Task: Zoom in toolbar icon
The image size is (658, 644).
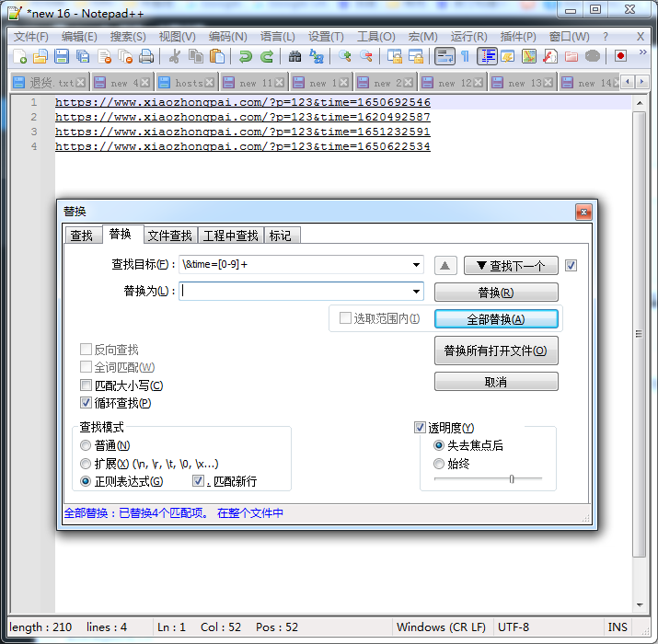Action: [x=344, y=56]
